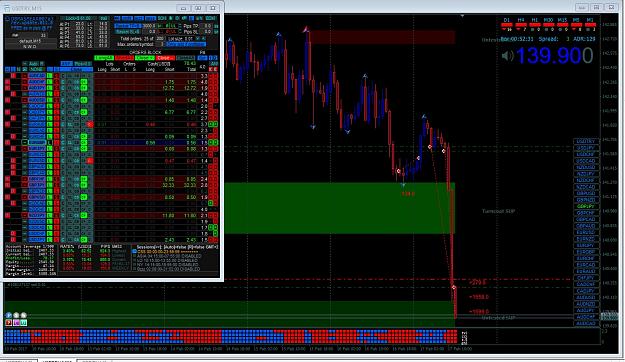Image resolution: width=625 pixels, height=362 pixels.
Task: Toggle OK button in the 32.33 row
Action: [84, 185]
